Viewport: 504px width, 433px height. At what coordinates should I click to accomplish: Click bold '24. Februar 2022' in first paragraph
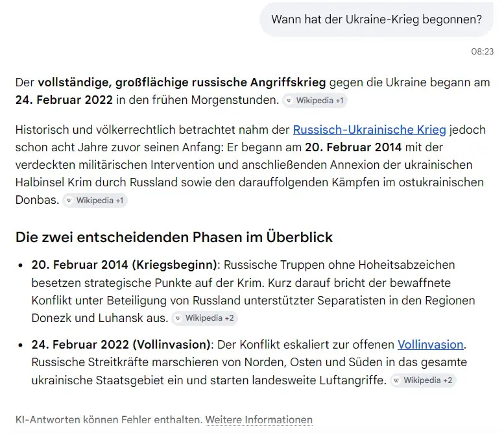(64, 100)
